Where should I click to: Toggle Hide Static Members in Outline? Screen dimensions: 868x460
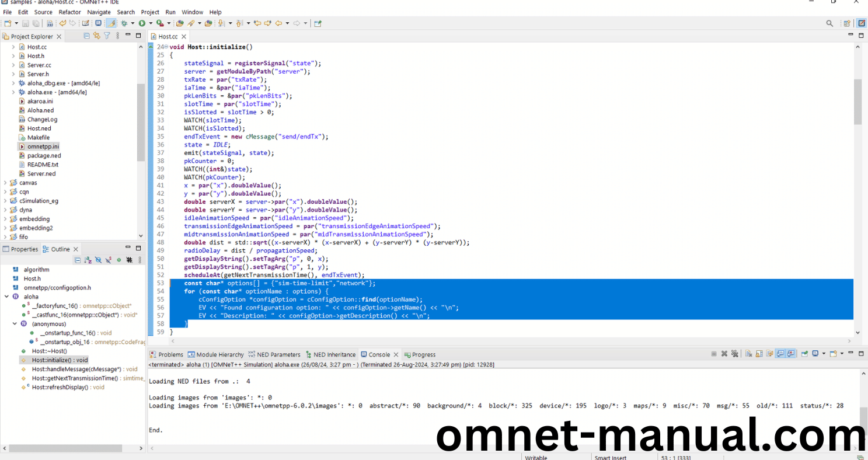pos(109,260)
